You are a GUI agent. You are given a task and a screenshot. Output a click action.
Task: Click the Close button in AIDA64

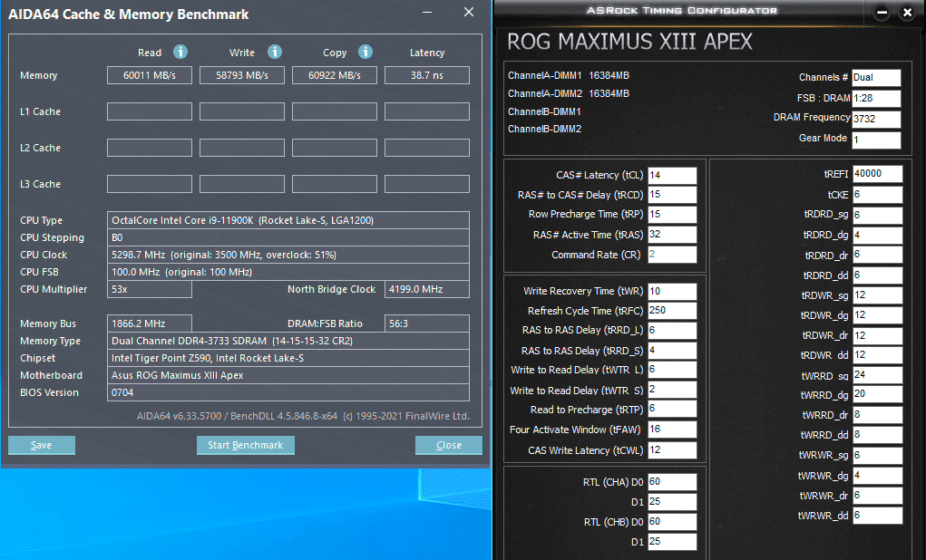click(x=449, y=445)
